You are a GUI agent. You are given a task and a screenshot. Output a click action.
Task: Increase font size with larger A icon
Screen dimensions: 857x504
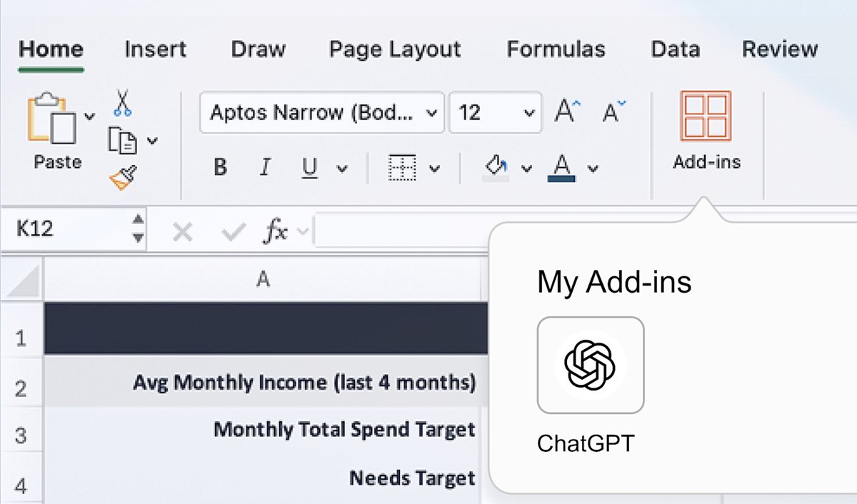(568, 111)
